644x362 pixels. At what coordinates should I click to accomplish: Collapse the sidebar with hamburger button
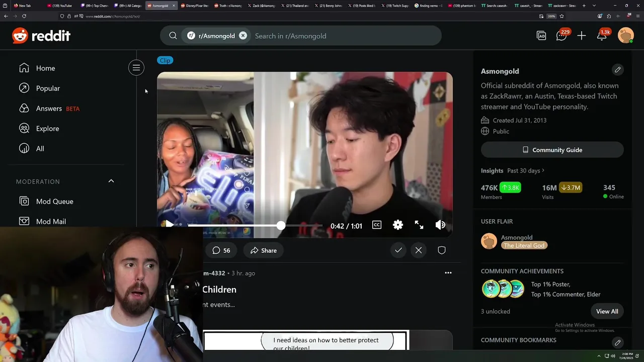point(136,68)
